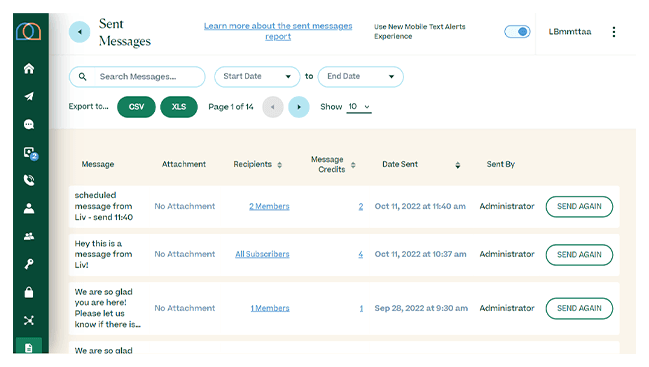The image size is (649, 367).
Task: Sort by Date Sent column arrows
Action: pos(457,165)
